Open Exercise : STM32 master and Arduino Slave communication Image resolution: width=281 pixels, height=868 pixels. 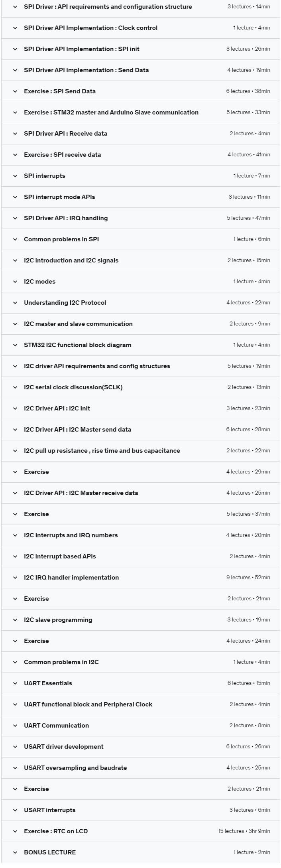[141, 112]
